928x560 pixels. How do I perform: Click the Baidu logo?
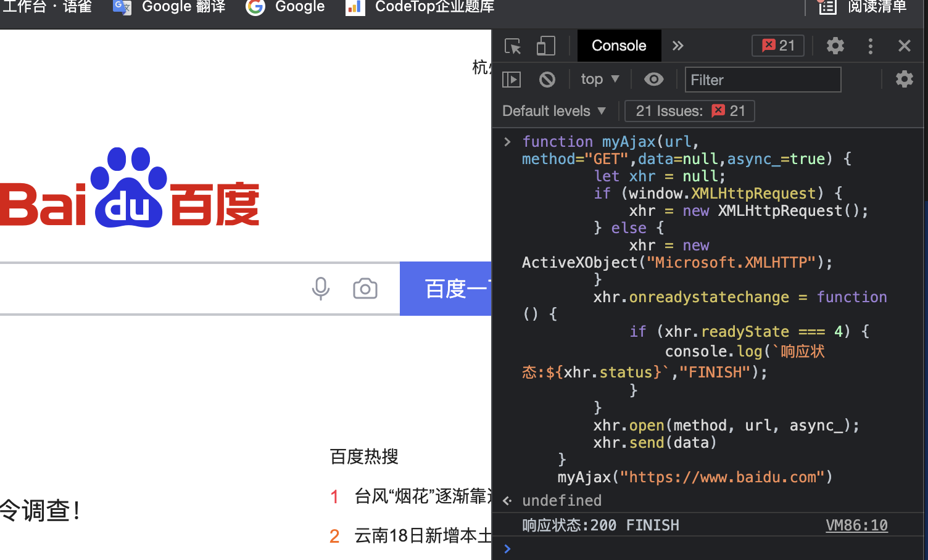(130, 188)
